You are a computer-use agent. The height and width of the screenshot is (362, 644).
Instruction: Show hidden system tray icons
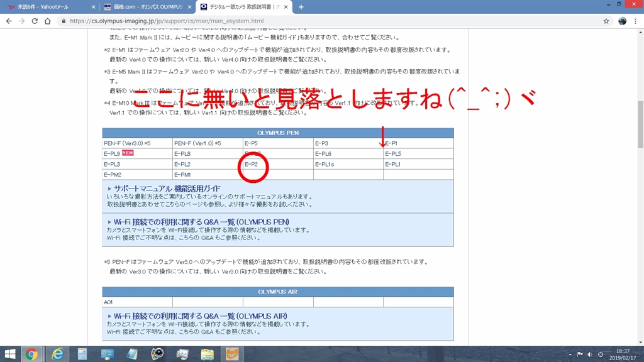pyautogui.click(x=570, y=354)
